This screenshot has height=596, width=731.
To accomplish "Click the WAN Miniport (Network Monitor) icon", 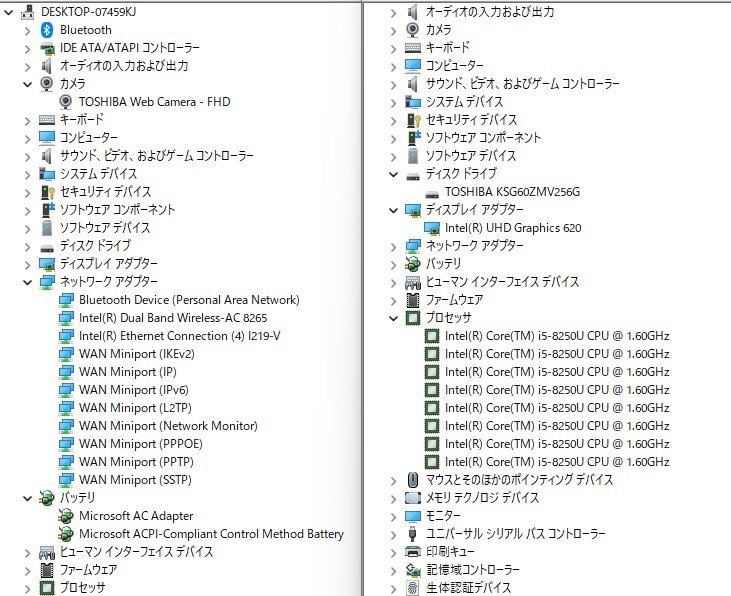I will (66, 426).
